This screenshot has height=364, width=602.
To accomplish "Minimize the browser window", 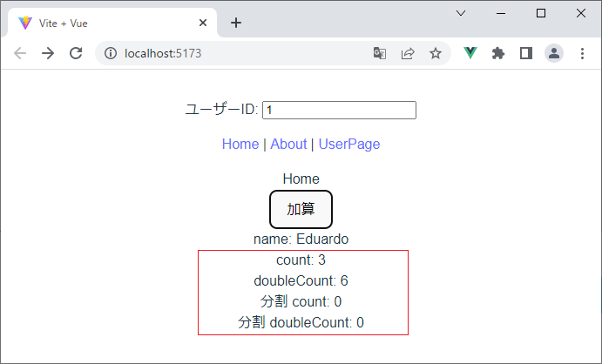I will [x=501, y=13].
